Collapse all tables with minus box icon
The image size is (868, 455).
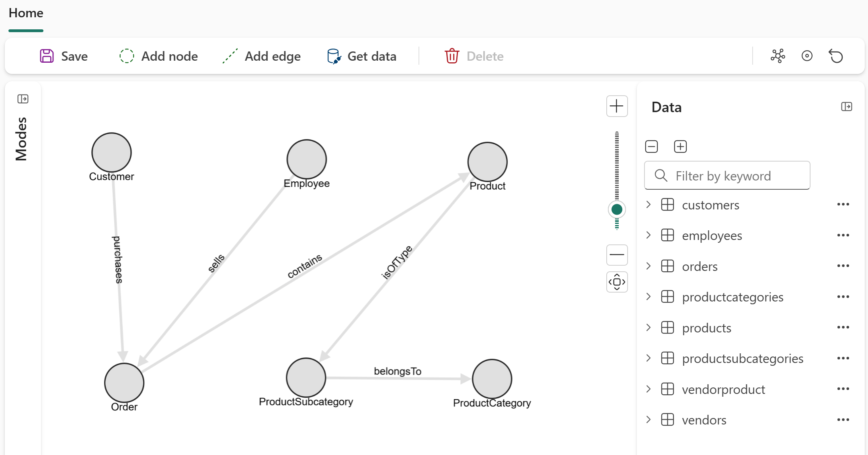click(x=651, y=146)
